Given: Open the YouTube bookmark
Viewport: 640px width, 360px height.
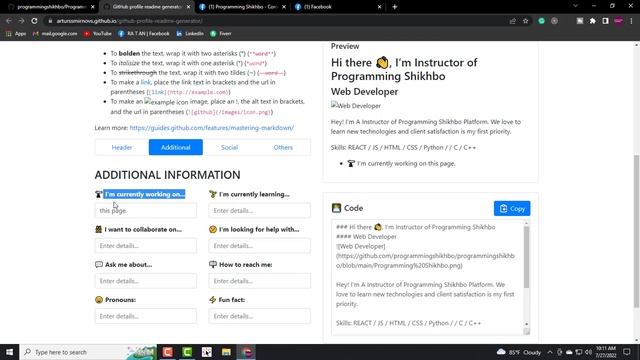Looking at the screenshot, I should coord(98,33).
